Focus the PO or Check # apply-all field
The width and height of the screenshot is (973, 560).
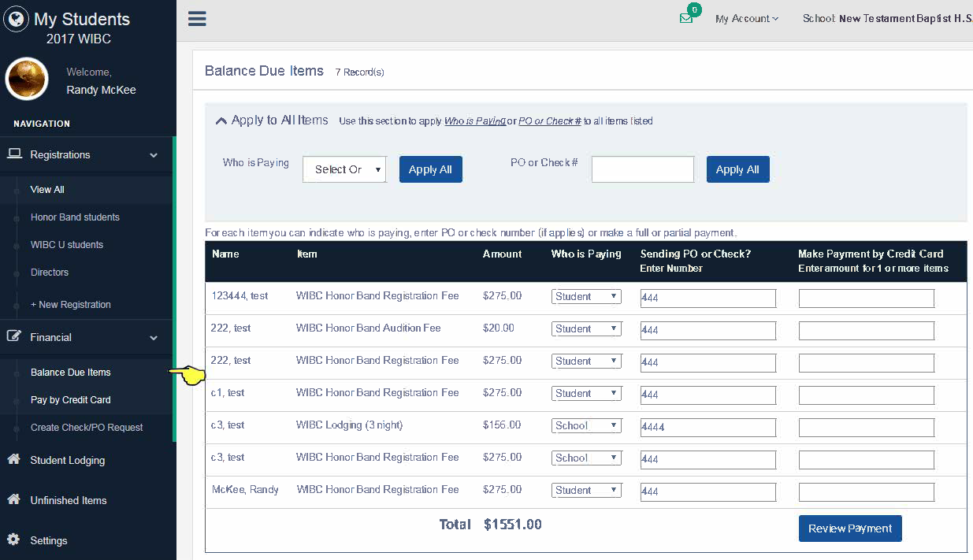643,169
